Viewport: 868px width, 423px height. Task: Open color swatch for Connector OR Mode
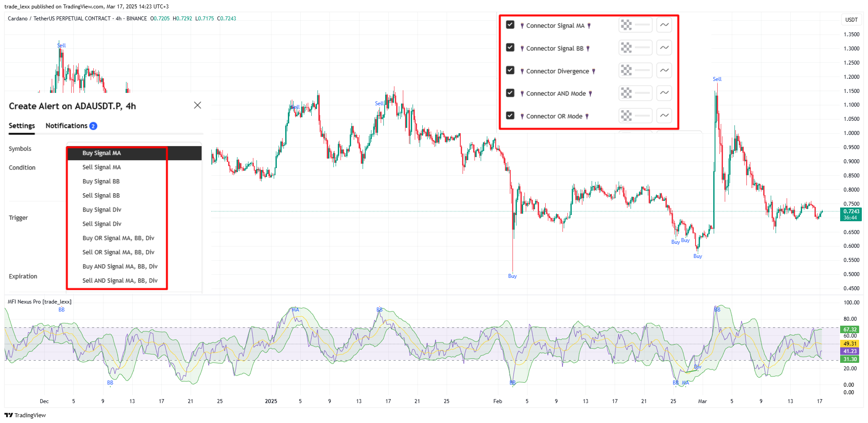coord(635,115)
